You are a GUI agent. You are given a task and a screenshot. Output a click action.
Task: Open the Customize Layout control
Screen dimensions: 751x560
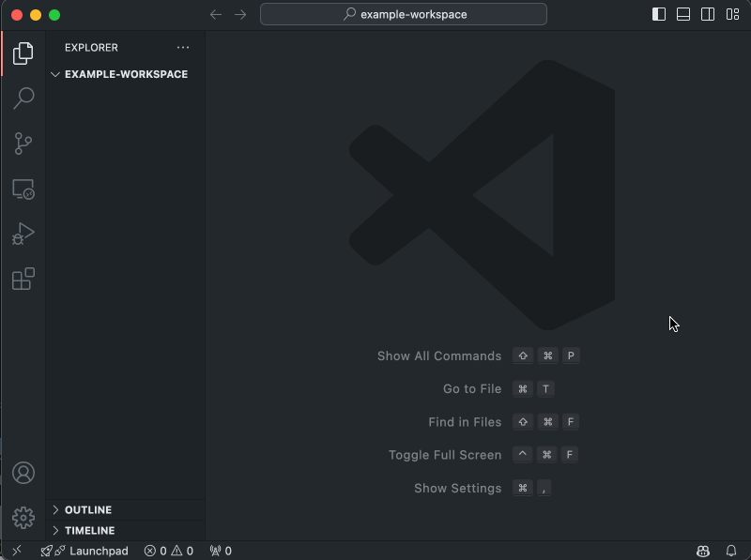(733, 14)
